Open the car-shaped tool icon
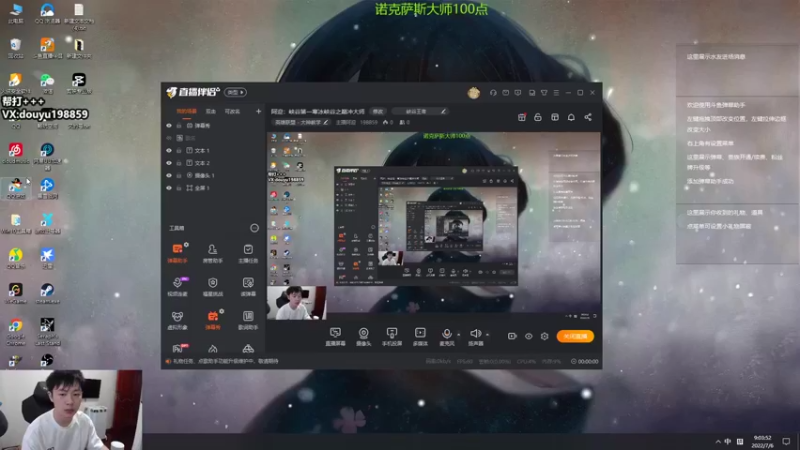 tap(248, 349)
